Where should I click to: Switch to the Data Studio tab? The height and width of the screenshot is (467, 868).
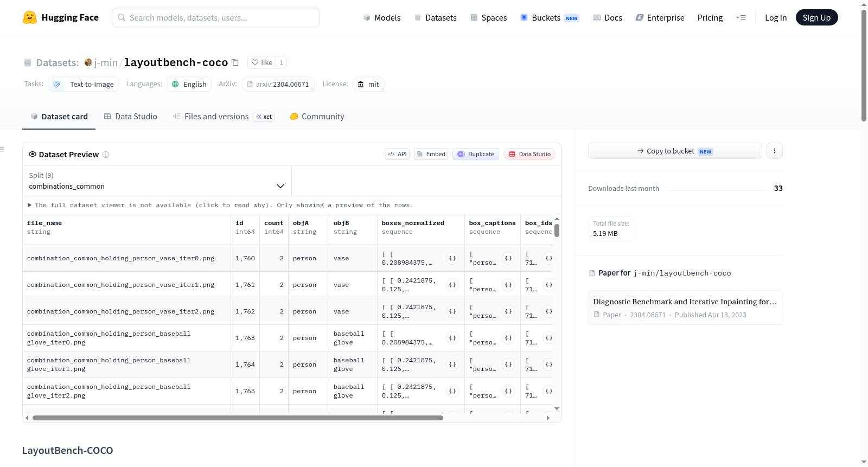tap(131, 117)
